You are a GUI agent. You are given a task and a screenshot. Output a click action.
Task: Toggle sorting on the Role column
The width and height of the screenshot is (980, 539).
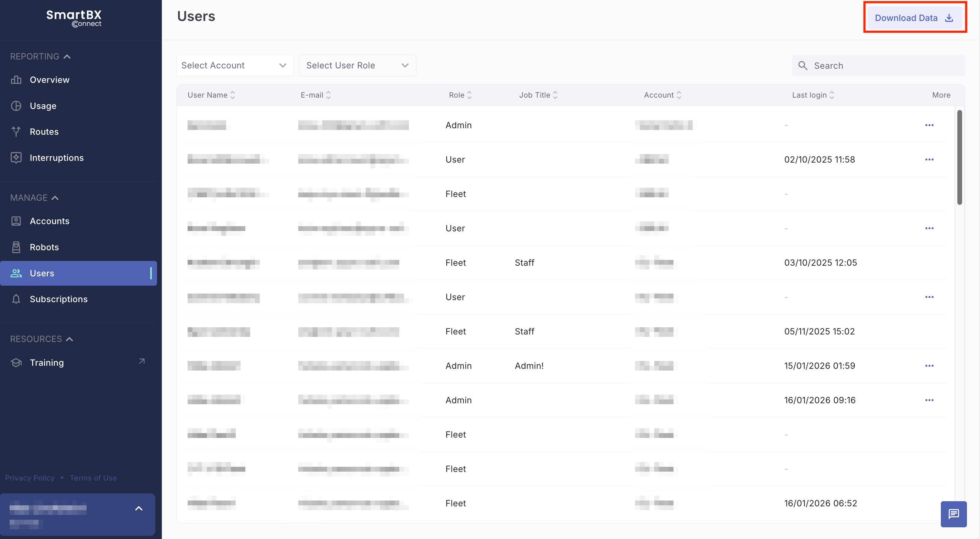pyautogui.click(x=469, y=95)
